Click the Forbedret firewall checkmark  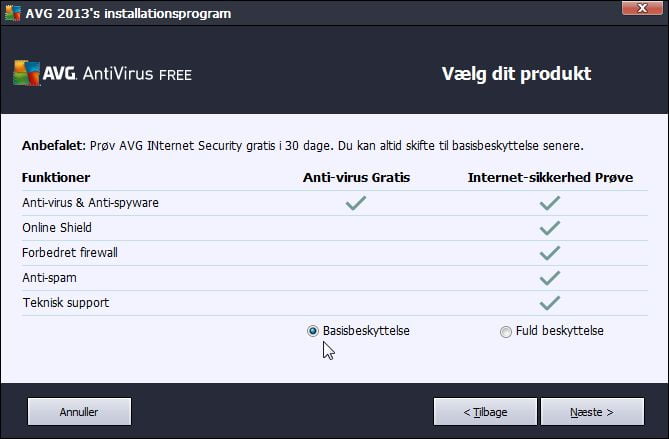click(x=550, y=253)
